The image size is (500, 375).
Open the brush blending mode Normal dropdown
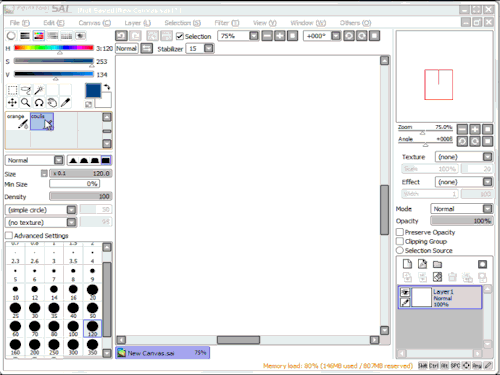(x=59, y=160)
